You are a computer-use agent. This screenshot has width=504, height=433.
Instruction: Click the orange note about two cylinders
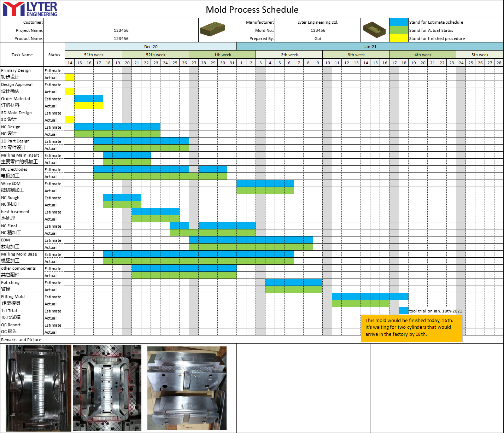(x=411, y=327)
